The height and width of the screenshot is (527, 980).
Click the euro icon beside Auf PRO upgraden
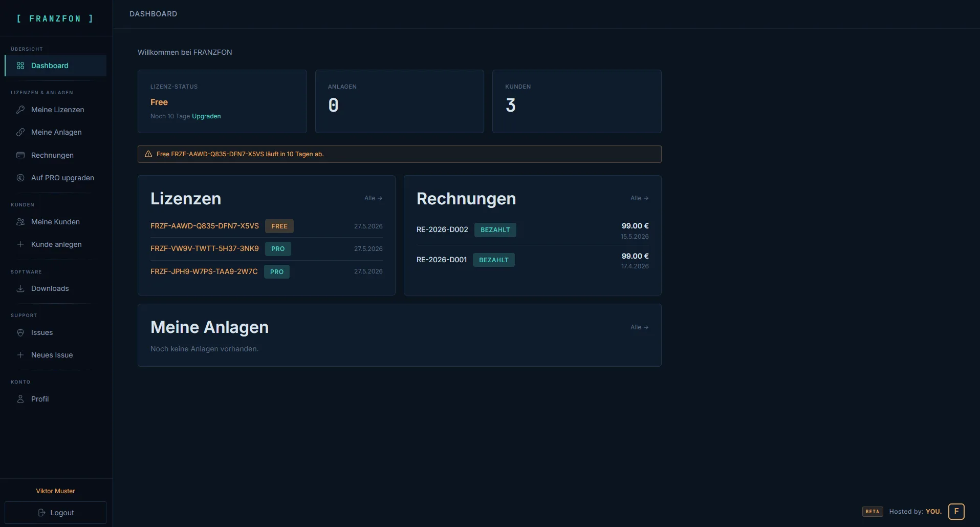[20, 178]
